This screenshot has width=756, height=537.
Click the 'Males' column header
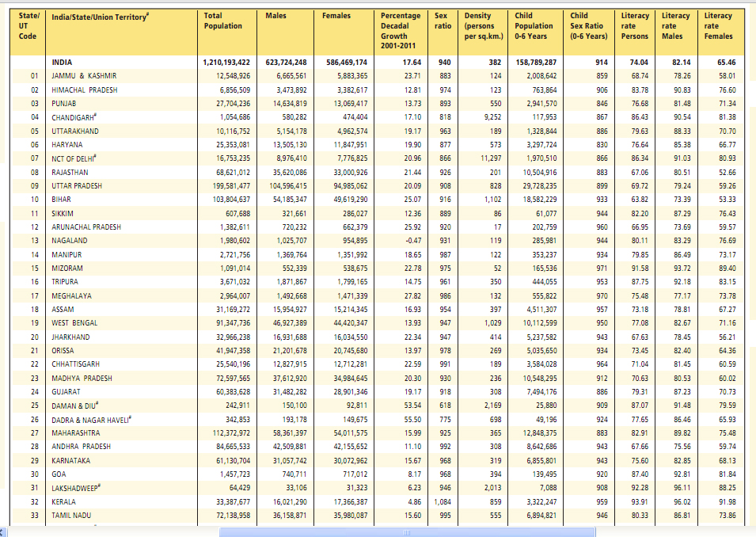275,16
